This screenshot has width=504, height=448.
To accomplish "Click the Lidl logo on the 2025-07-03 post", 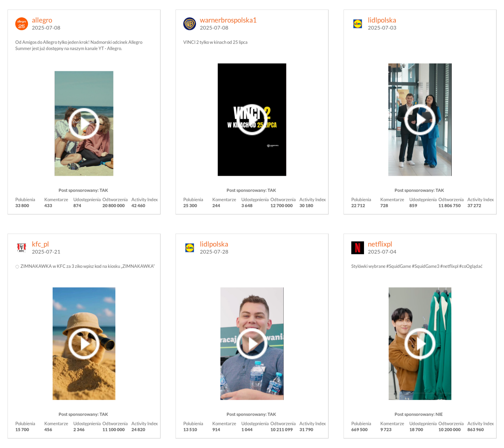I will (x=358, y=24).
